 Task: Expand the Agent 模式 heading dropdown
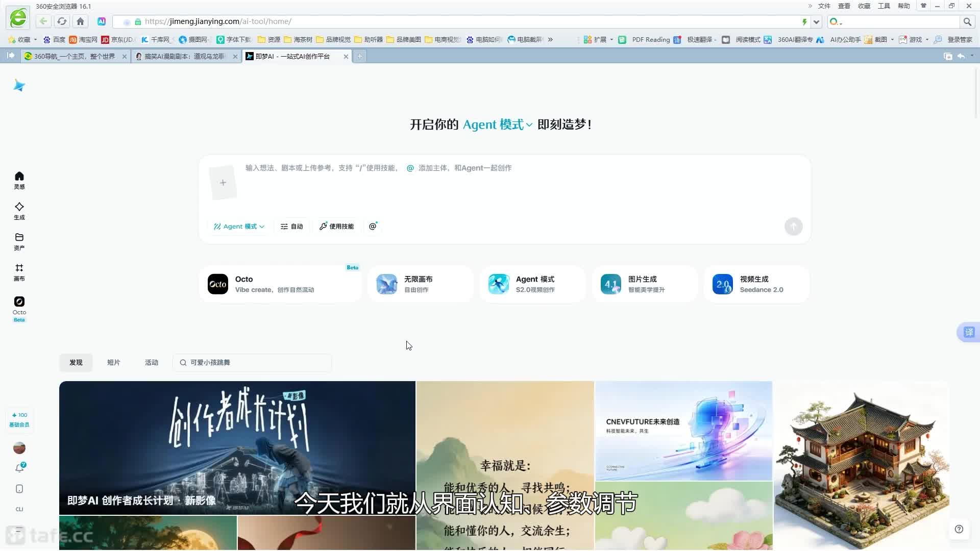(498, 124)
